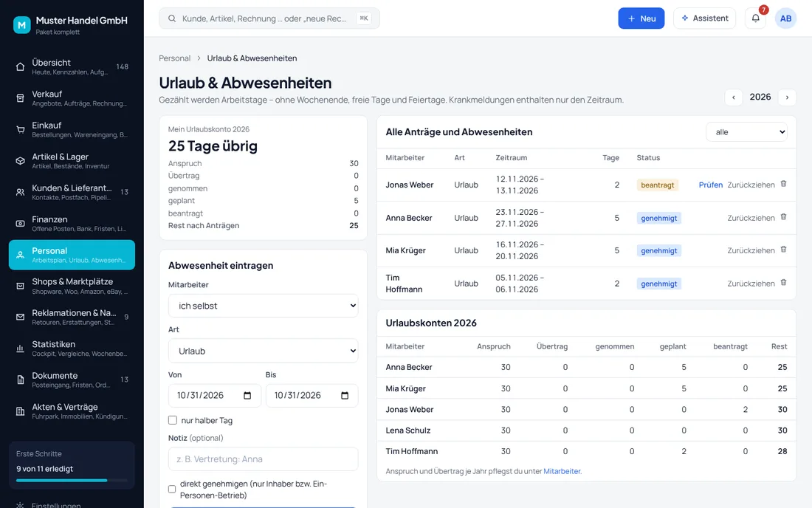
Task: Open the notifications bell
Action: click(x=756, y=18)
